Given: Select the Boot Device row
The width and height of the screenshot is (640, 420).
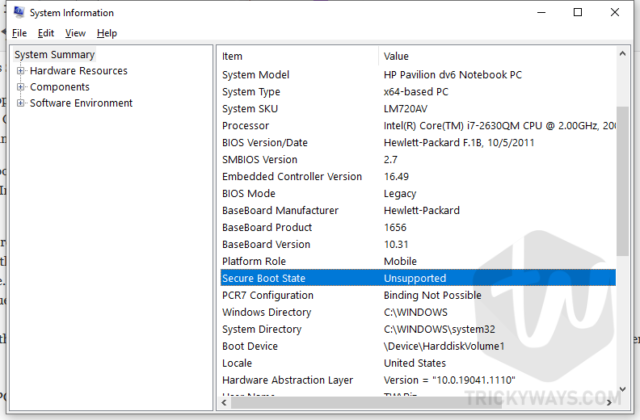Looking at the screenshot, I should (418, 346).
